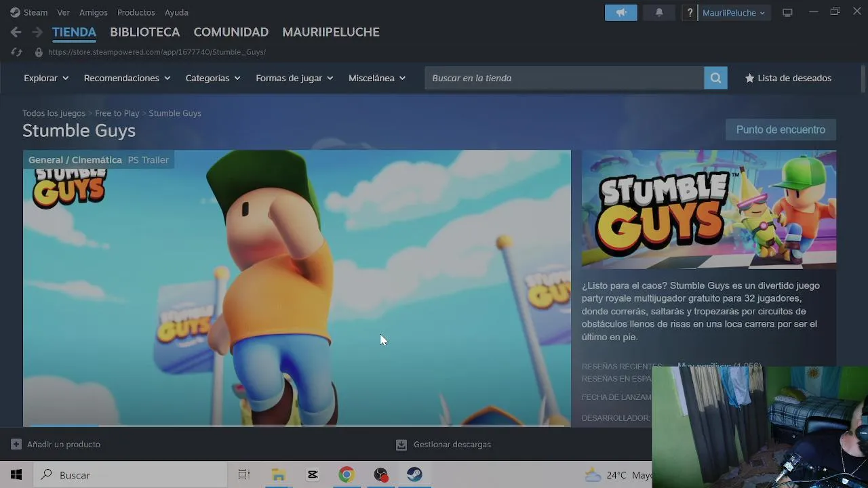Go back with the left arrow
868x488 pixels.
click(x=16, y=32)
